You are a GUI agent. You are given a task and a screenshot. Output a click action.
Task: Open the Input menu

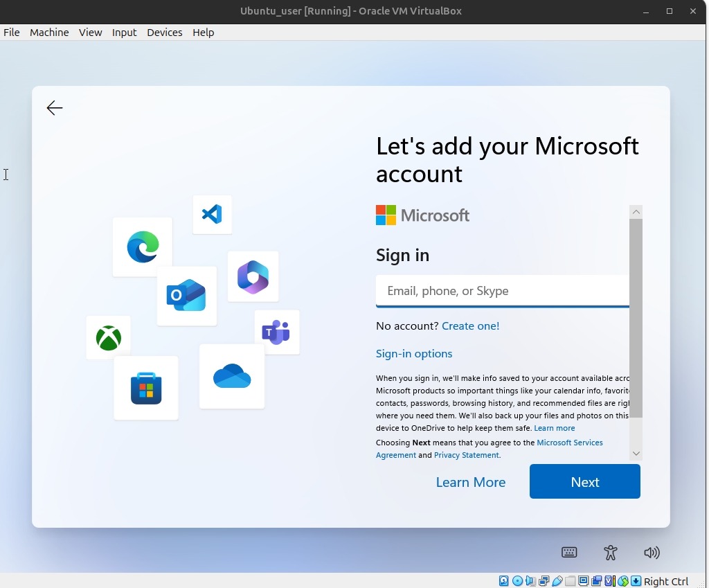[x=125, y=33]
